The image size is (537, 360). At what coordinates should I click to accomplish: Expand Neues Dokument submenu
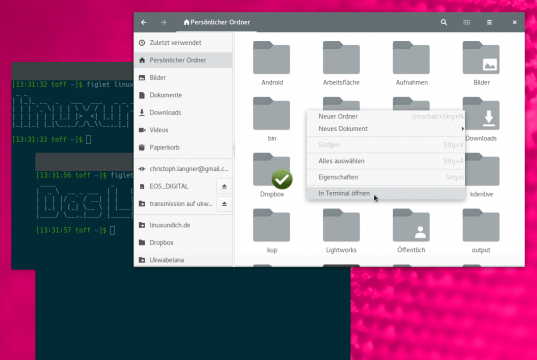[x=386, y=129]
